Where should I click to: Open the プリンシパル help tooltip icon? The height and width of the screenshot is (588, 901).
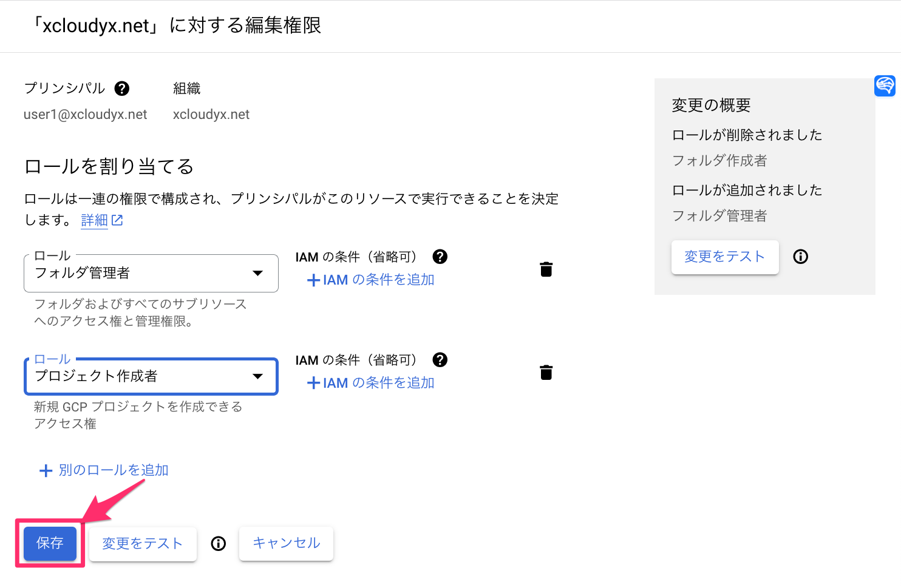tap(122, 88)
